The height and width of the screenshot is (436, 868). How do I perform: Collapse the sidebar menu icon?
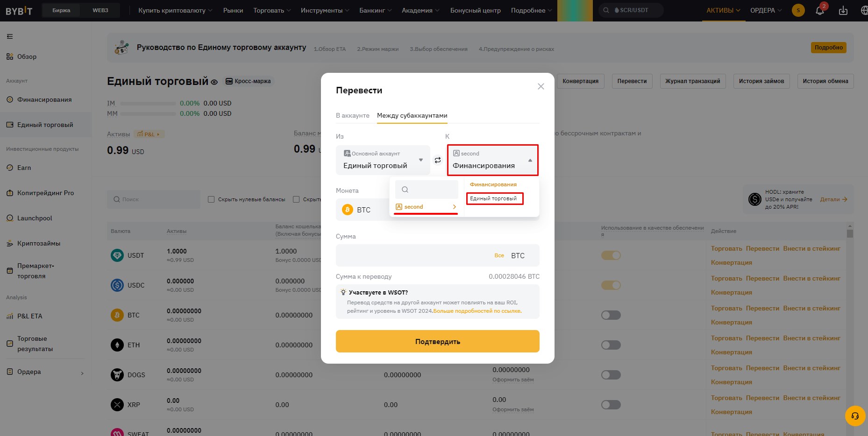pyautogui.click(x=10, y=36)
